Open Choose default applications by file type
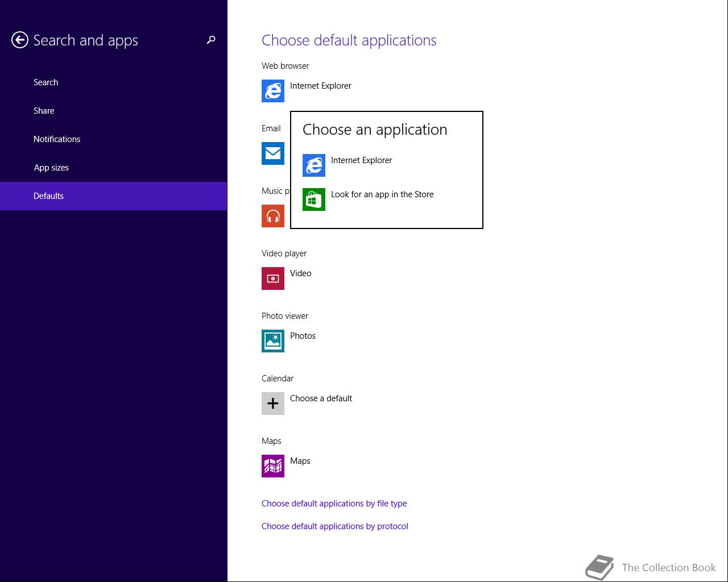This screenshot has width=728, height=582. [x=334, y=504]
